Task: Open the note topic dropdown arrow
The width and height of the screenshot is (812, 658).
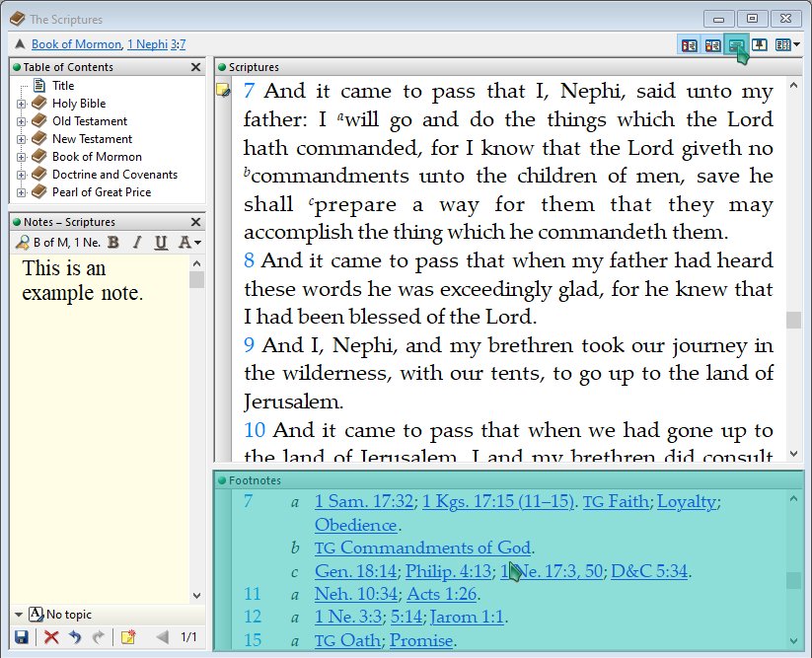Action: click(x=19, y=615)
